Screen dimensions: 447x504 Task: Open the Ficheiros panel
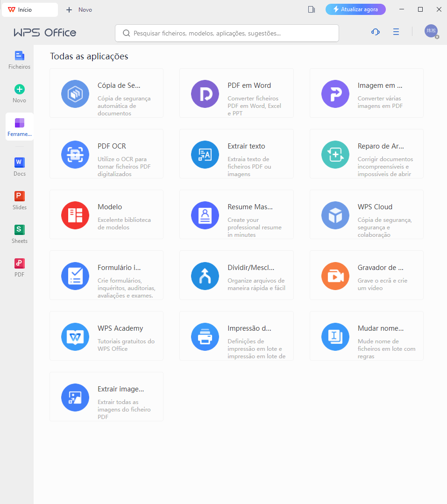click(19, 59)
